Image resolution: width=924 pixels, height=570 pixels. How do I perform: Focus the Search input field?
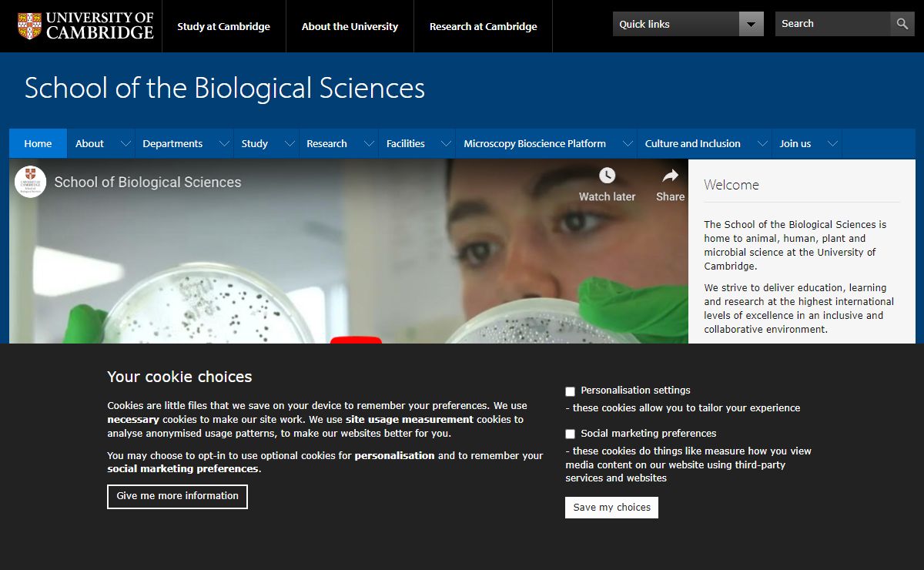point(832,24)
